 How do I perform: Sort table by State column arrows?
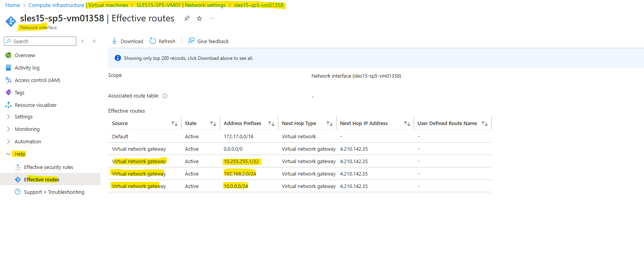[x=213, y=124]
